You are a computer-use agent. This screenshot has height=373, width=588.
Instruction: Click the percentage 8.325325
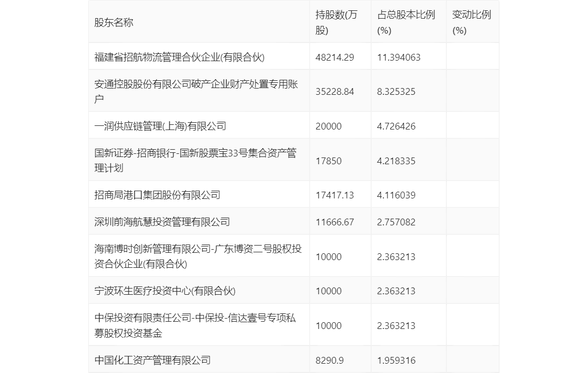(396, 92)
